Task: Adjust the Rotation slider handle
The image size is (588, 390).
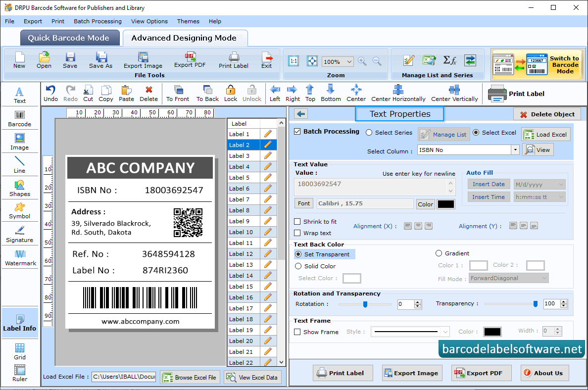Action: [x=365, y=304]
